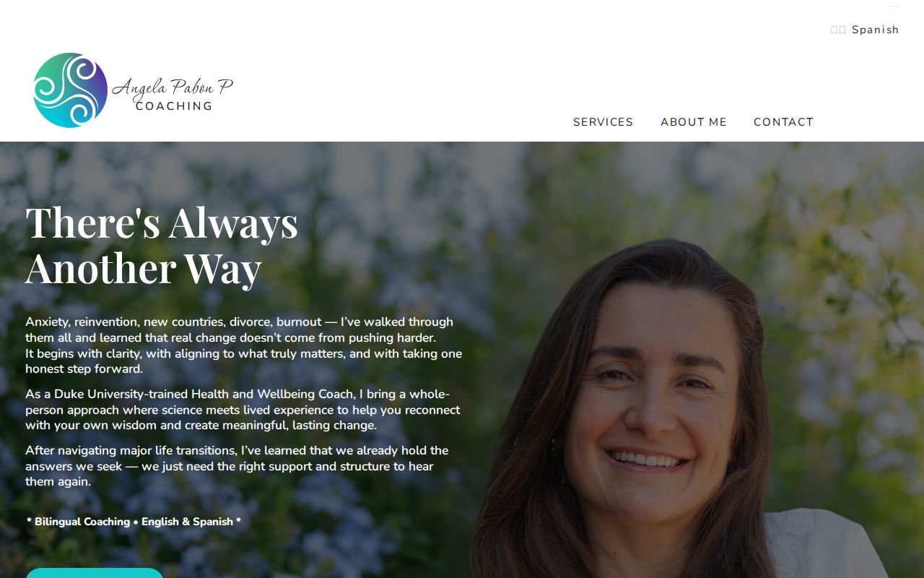Open the CONTACT page from navigation
Screen dimensions: 924x578
pyautogui.click(x=783, y=122)
